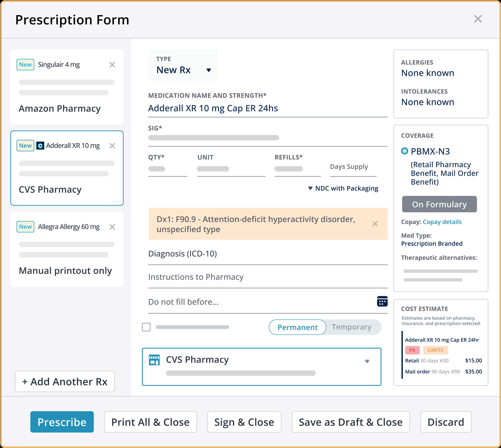The width and height of the screenshot is (501, 448).
Task: Expand NDC with Packaging section
Action: (x=343, y=188)
